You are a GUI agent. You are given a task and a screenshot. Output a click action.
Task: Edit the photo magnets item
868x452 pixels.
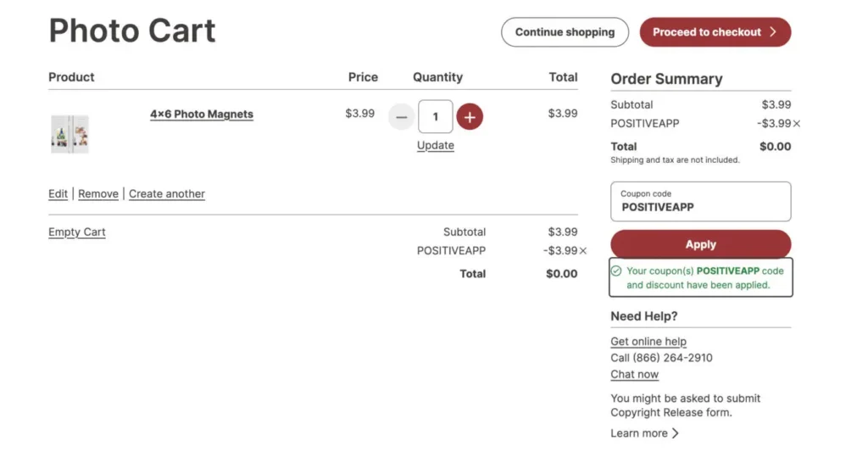coord(58,194)
